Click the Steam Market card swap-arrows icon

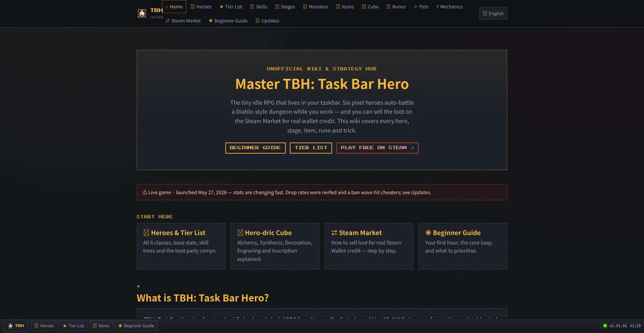[x=334, y=233]
